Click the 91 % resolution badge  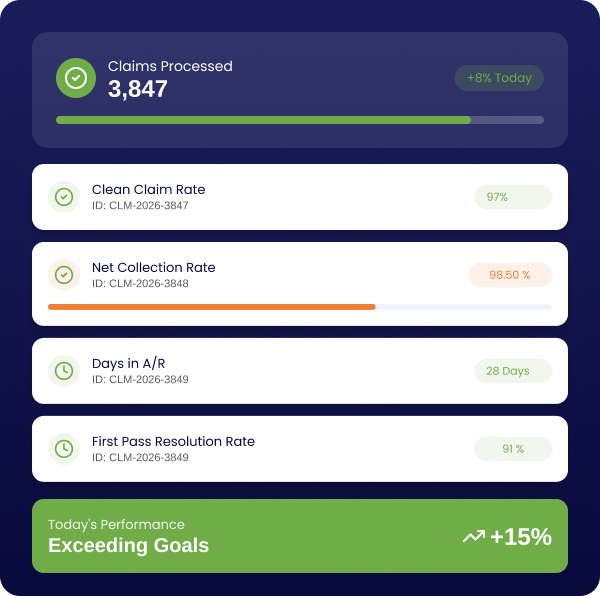512,449
